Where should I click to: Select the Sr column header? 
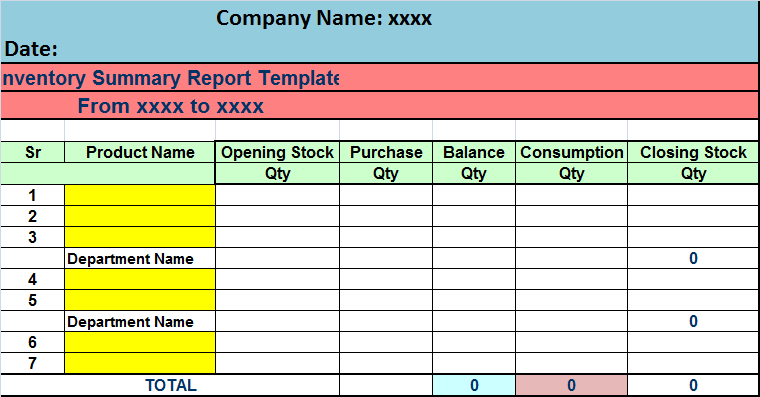(x=32, y=152)
